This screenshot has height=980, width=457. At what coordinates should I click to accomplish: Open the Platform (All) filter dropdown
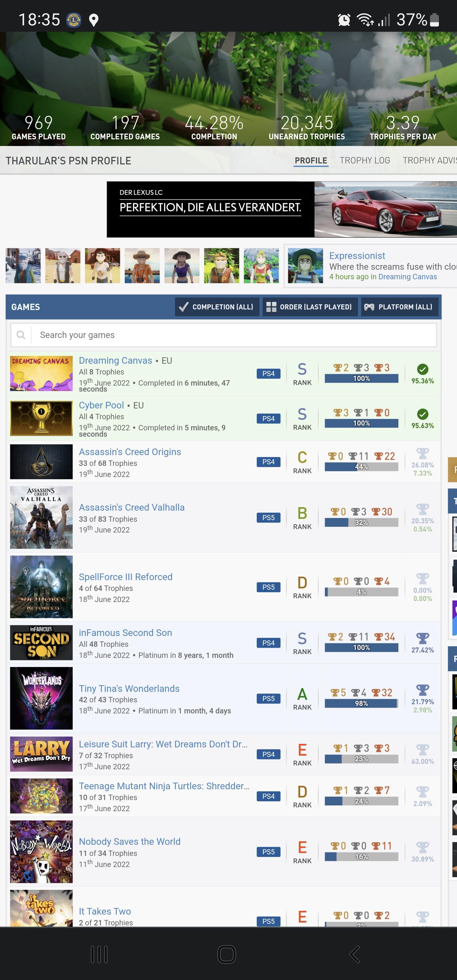point(399,307)
